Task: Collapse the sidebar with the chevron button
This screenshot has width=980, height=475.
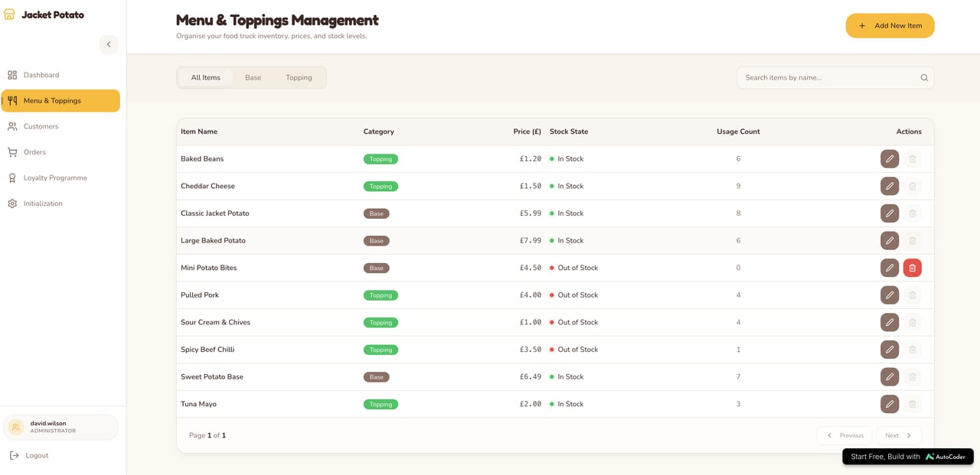Action: (x=109, y=44)
